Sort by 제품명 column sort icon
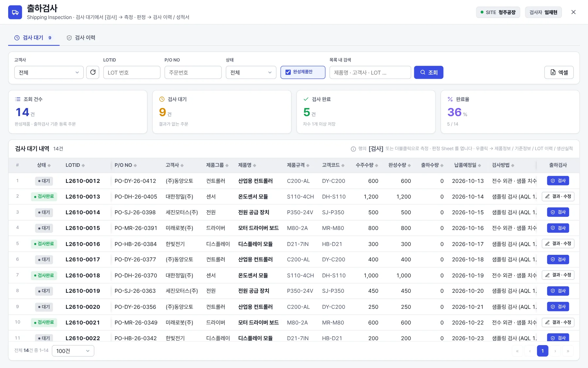Viewport: 588px width, 368px height. pos(254,166)
